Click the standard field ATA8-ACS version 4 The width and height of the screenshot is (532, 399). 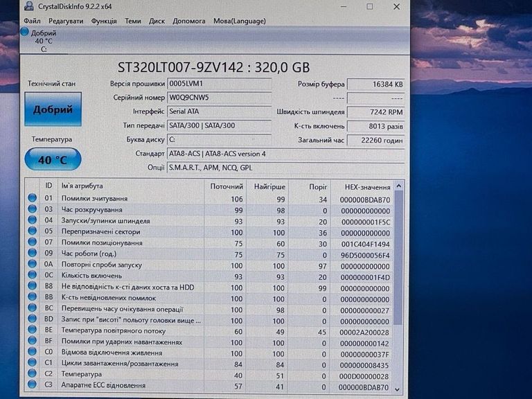pos(285,154)
